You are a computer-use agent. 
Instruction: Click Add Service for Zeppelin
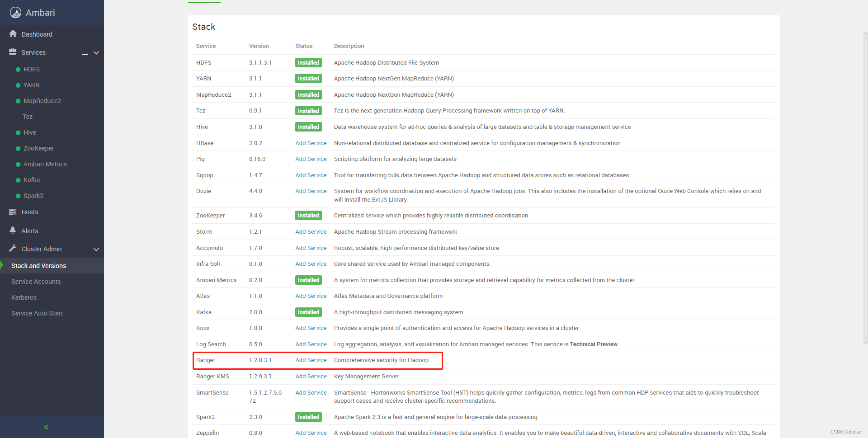pos(311,433)
